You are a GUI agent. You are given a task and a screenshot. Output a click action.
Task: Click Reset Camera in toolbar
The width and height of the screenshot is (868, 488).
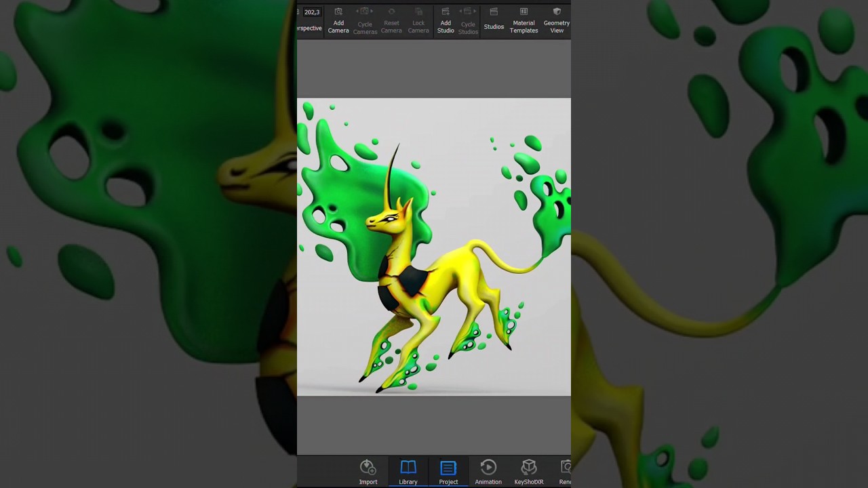coord(391,20)
